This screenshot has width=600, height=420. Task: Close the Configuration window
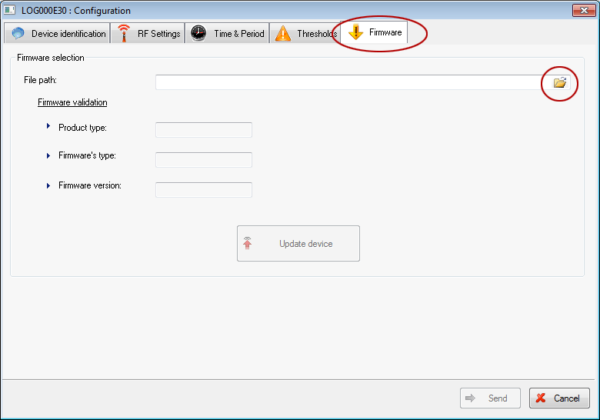[584, 10]
